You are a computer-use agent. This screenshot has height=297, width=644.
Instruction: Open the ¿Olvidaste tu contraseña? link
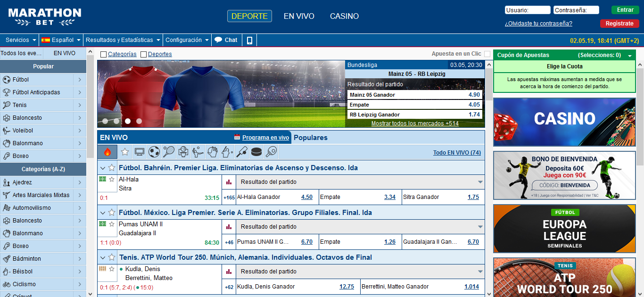(x=538, y=23)
